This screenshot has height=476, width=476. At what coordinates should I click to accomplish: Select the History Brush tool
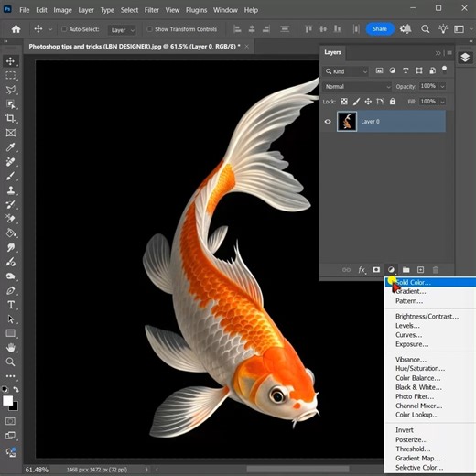tap(11, 205)
